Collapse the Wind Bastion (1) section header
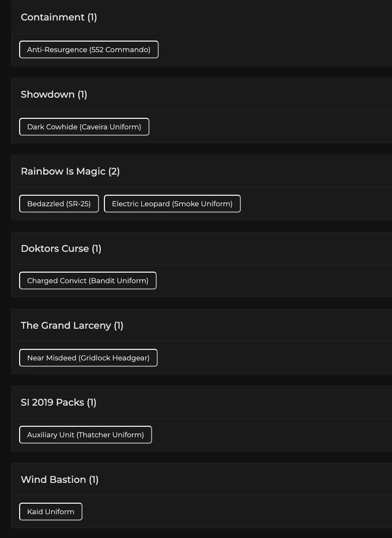Viewport: 392px width, 538px height. pos(60,480)
